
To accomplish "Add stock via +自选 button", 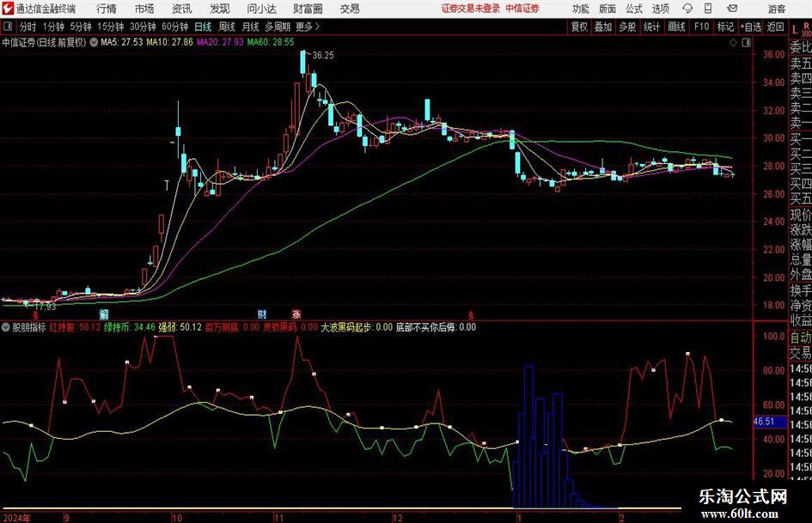I will tap(751, 27).
